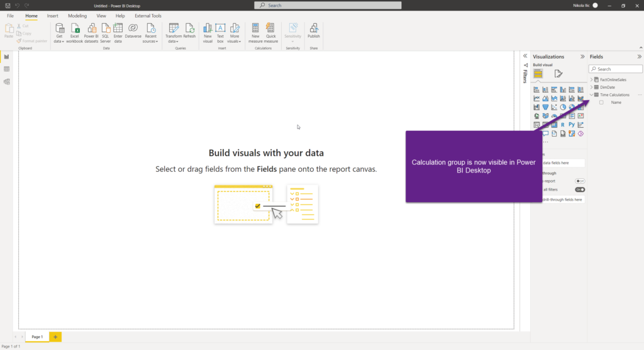Switch to Data view in left sidebar

(x=6, y=69)
